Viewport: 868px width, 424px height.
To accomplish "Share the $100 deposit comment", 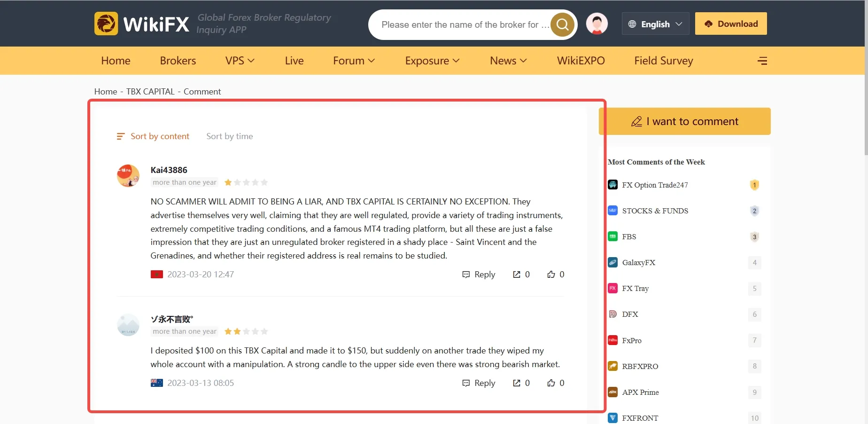I will [517, 383].
